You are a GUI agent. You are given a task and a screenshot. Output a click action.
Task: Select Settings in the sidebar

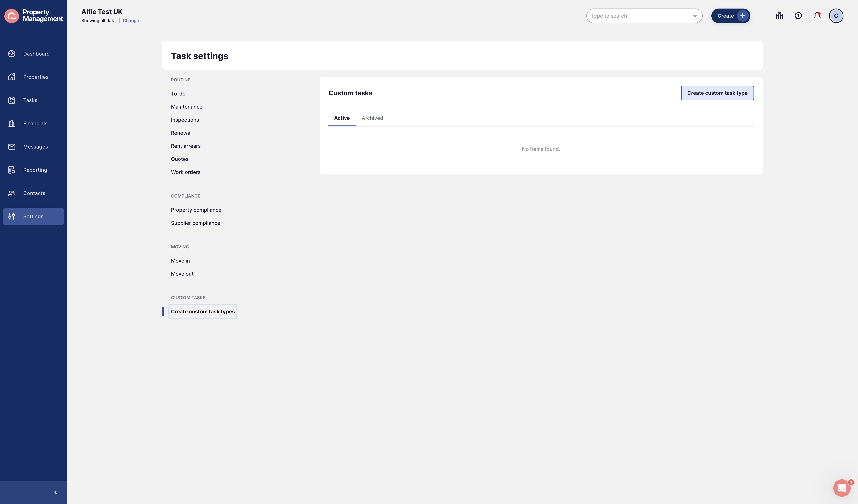(33, 216)
